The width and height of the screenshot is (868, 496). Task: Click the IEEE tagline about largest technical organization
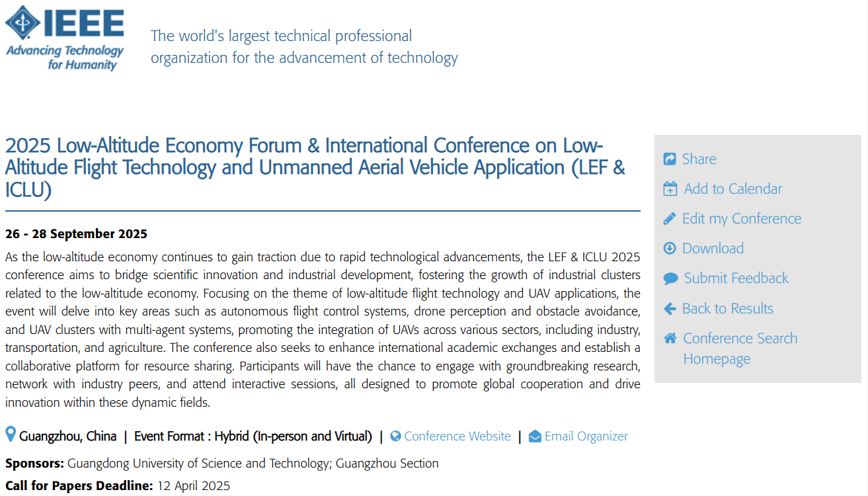point(304,46)
